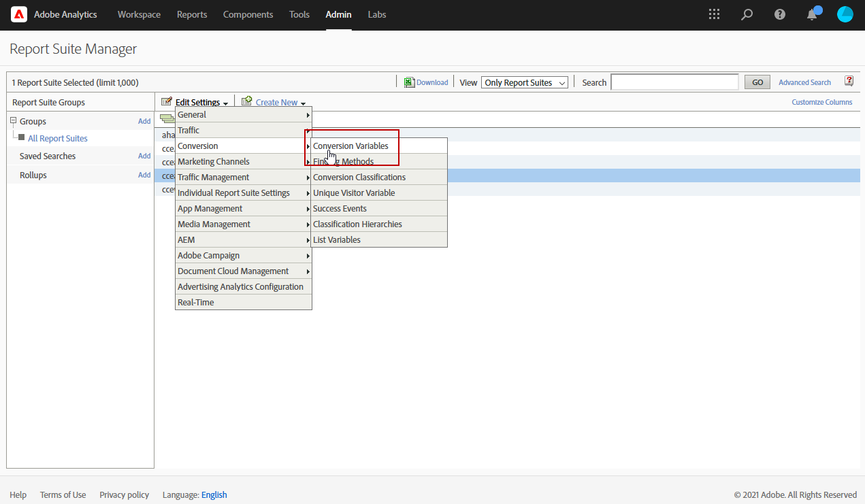This screenshot has width=865, height=504.
Task: Open the notifications bell icon
Action: (x=813, y=14)
